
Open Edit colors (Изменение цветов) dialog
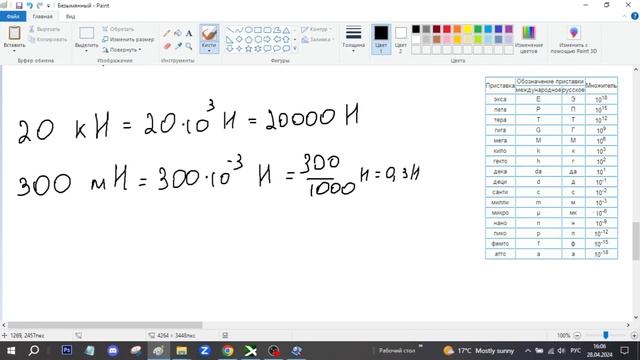pyautogui.click(x=529, y=39)
